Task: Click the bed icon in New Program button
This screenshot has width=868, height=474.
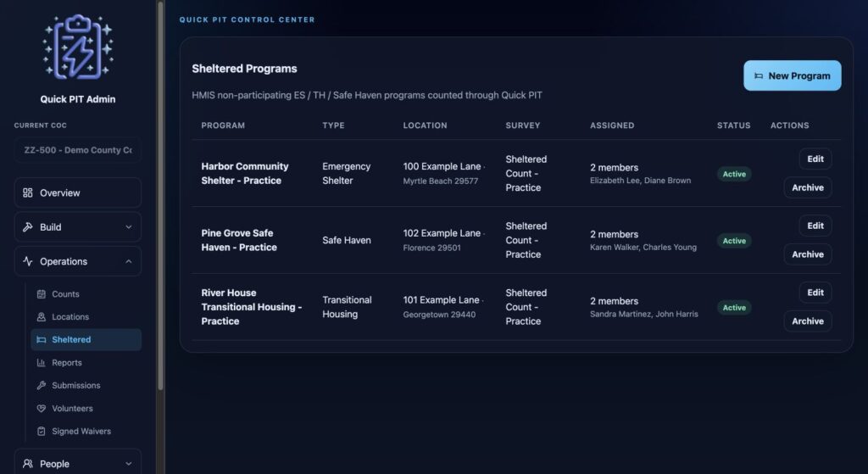Action: 759,75
